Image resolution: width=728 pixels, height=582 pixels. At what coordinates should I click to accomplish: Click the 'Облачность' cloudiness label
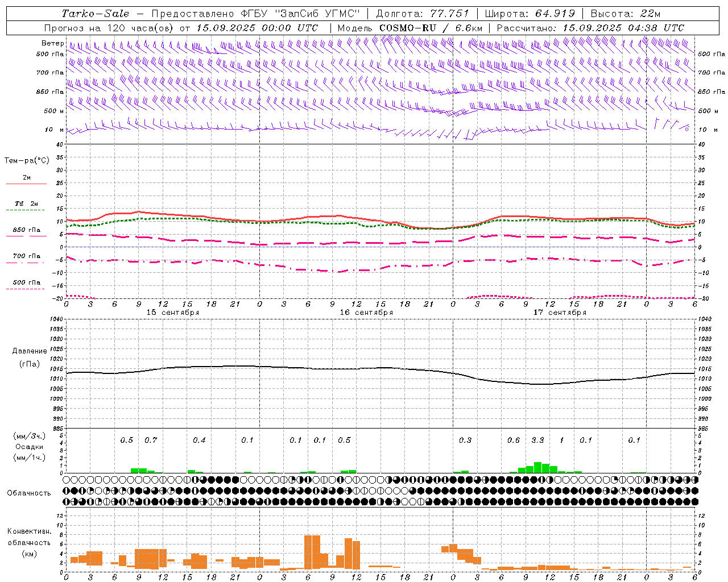click(x=29, y=493)
